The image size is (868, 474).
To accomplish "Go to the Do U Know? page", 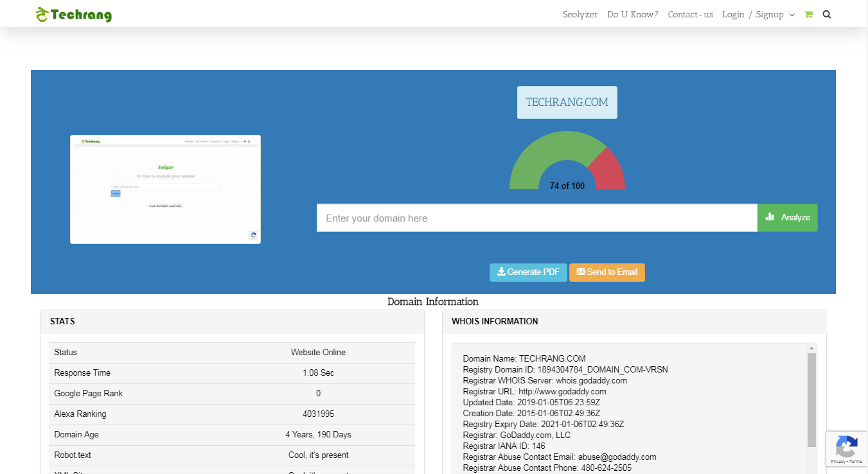I will click(x=632, y=15).
